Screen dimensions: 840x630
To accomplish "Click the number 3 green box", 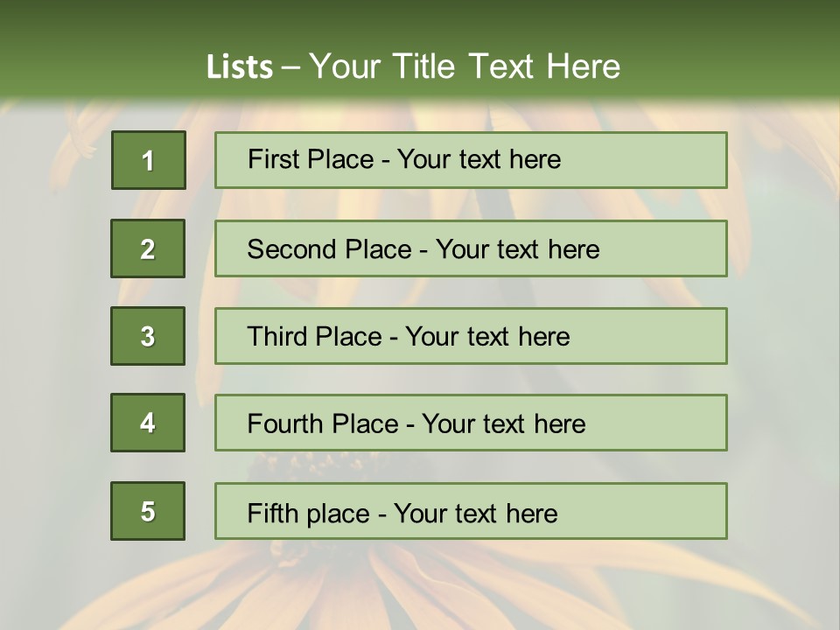I will coord(148,336).
